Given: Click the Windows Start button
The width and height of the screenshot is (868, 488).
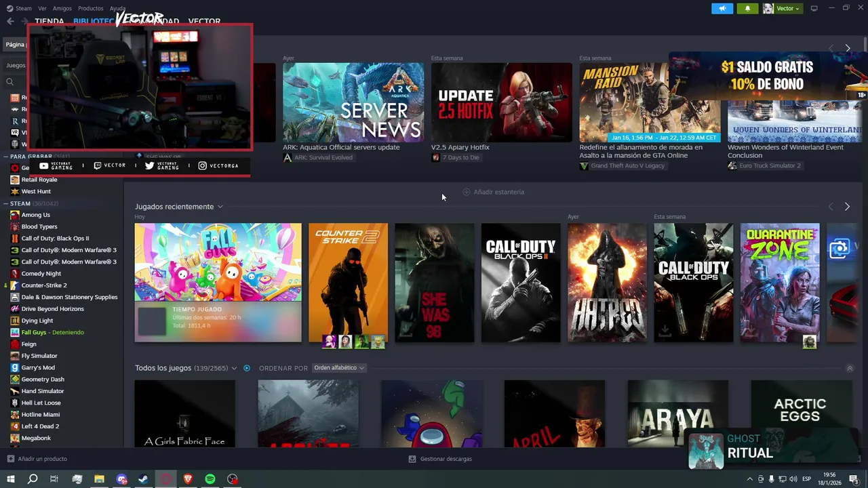Looking at the screenshot, I should click(10, 479).
